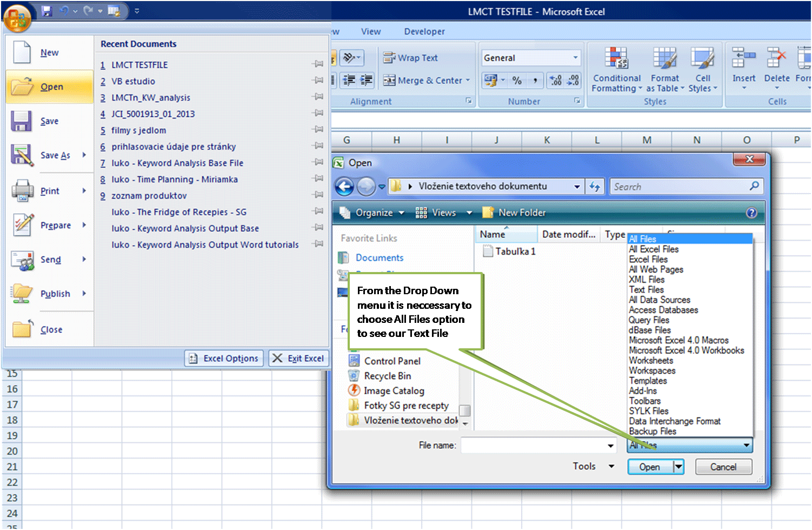
Task: Choose New from the Office menu
Action: click(x=50, y=53)
